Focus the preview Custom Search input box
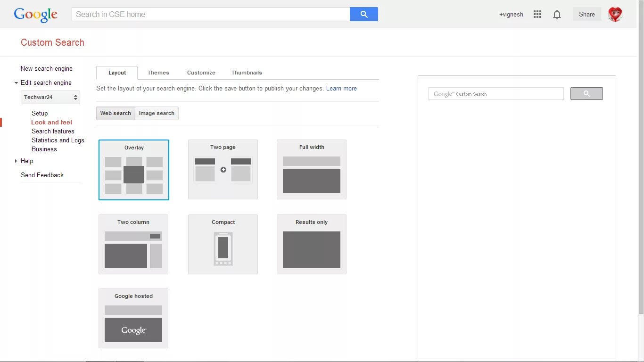The width and height of the screenshot is (644, 362). 496,93
